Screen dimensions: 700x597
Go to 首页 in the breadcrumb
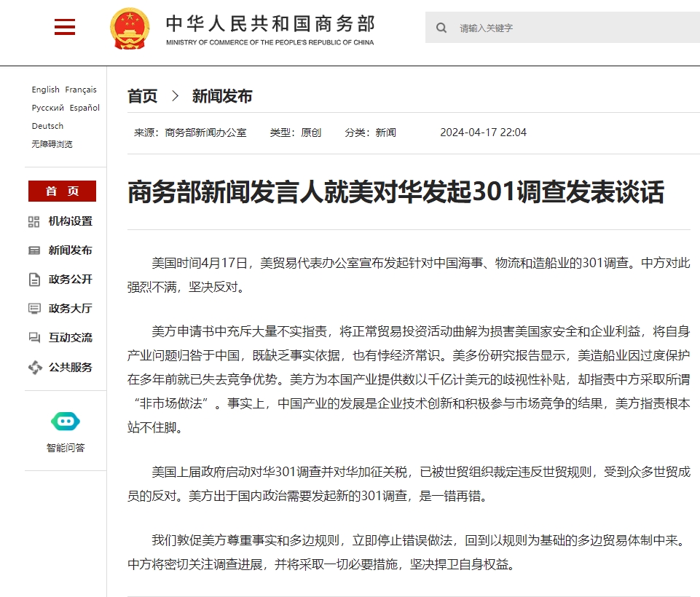[142, 96]
